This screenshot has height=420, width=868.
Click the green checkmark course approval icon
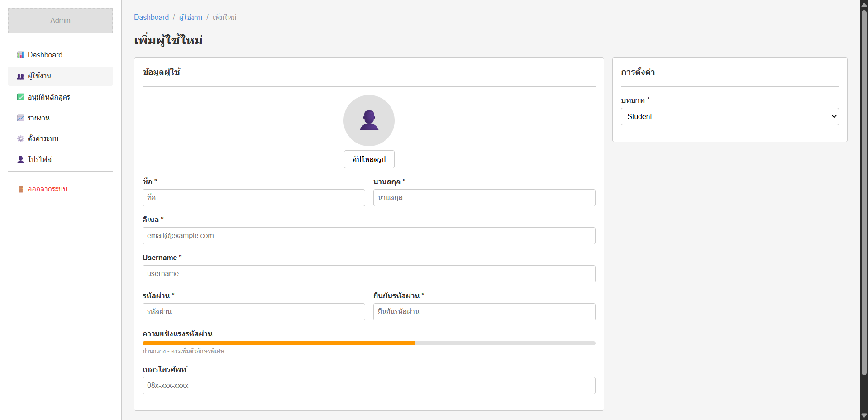20,97
